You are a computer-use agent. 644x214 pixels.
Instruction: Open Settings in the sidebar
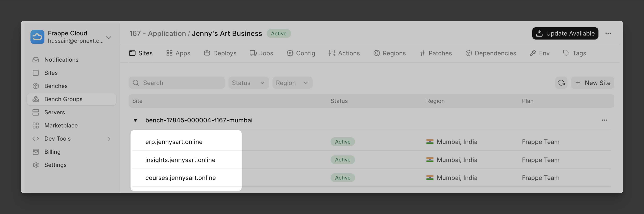pos(71,165)
